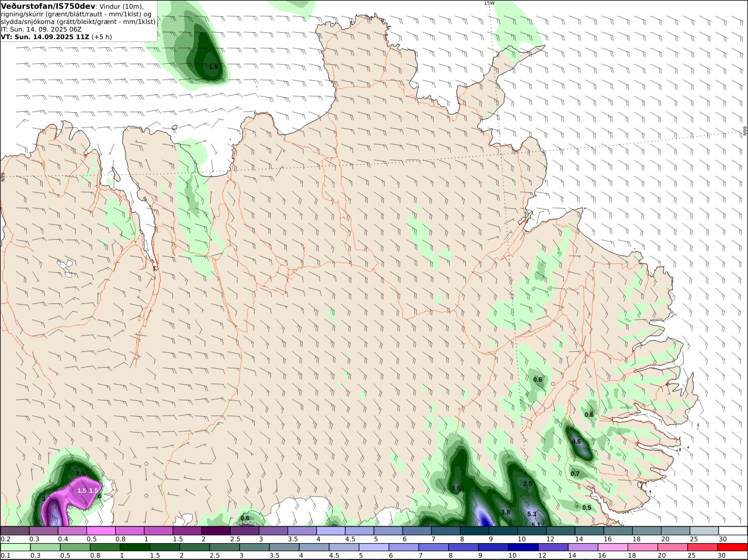Click the 2.0 value above the pink snow area
This screenshot has width=748, height=560.
pos(80,473)
